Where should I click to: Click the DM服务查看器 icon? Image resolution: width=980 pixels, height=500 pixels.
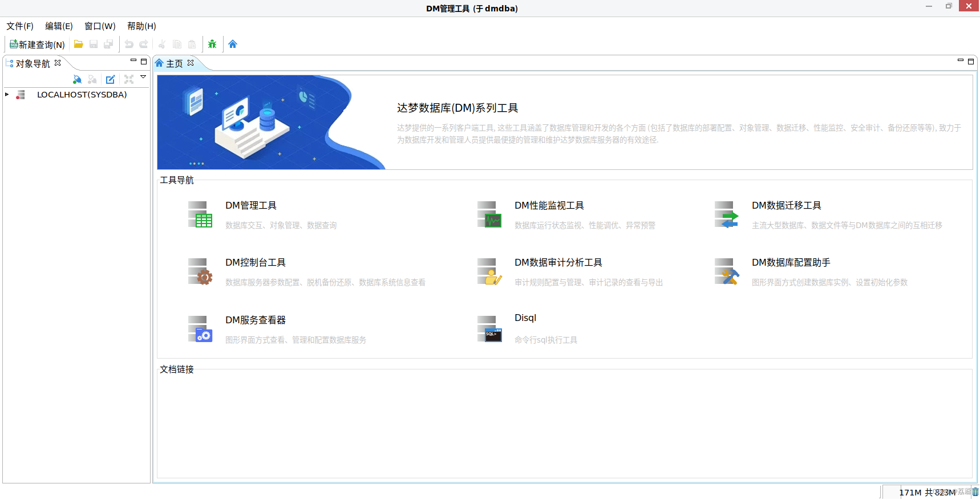[200, 329]
